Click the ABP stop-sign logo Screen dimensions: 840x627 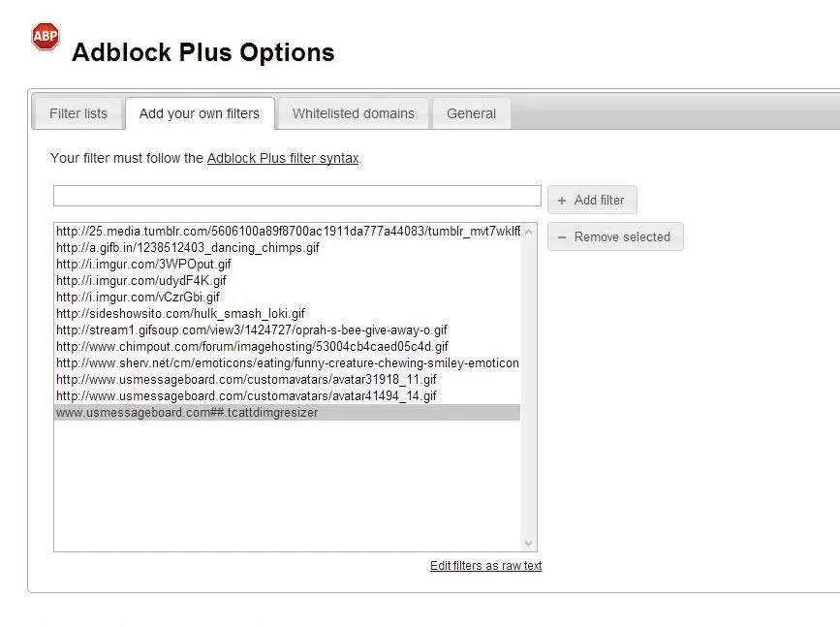(45, 37)
